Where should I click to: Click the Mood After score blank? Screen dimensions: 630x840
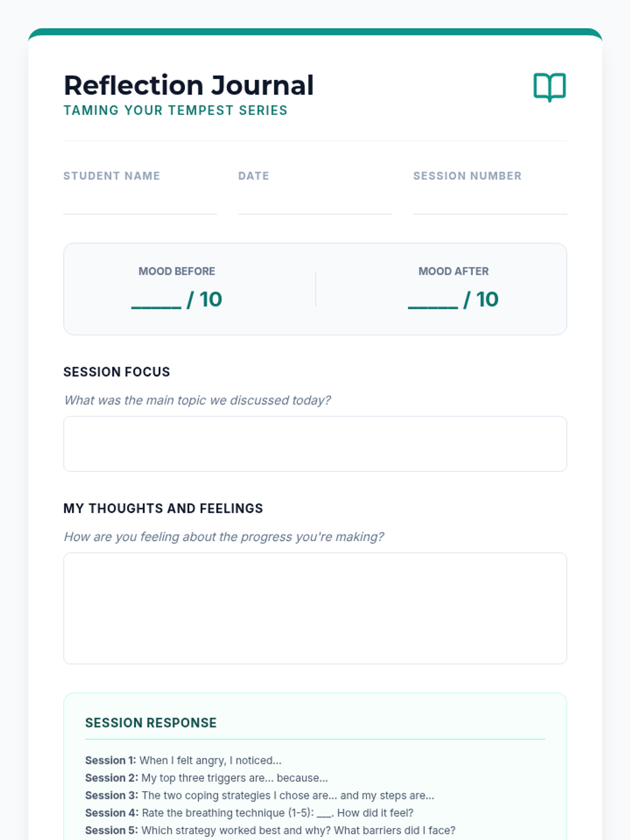pos(433,301)
